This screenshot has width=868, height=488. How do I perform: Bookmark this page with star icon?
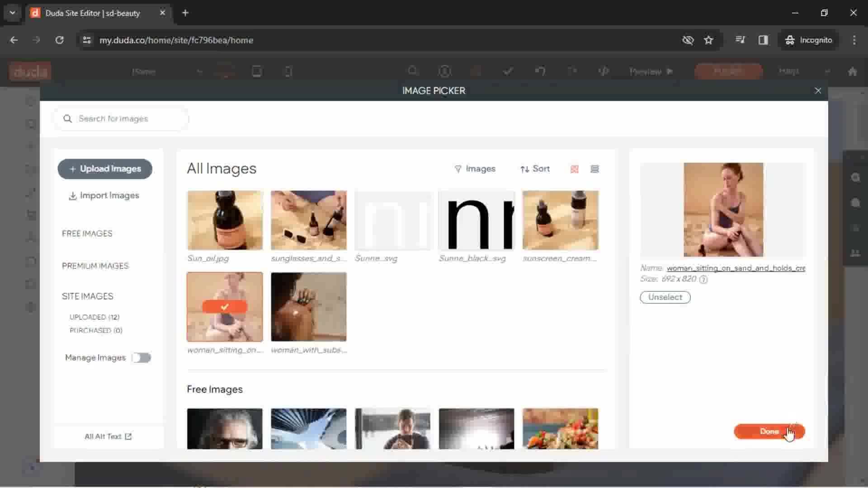coord(708,40)
